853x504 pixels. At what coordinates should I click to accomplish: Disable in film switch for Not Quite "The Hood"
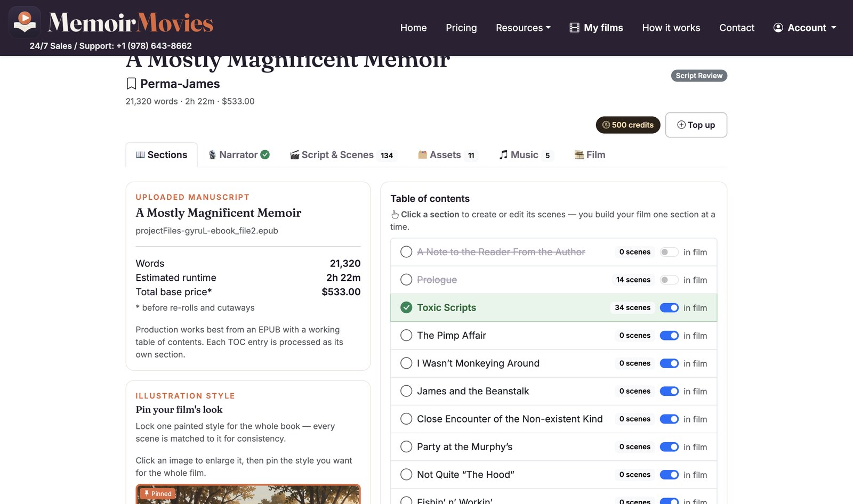click(x=669, y=475)
